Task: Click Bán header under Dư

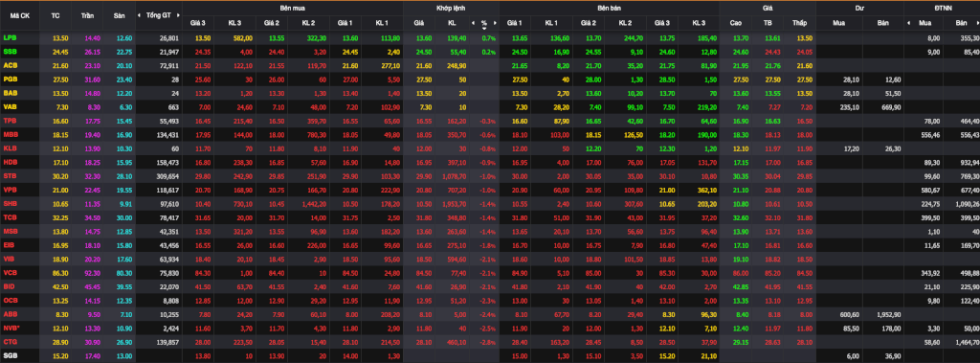Action: click(x=883, y=23)
